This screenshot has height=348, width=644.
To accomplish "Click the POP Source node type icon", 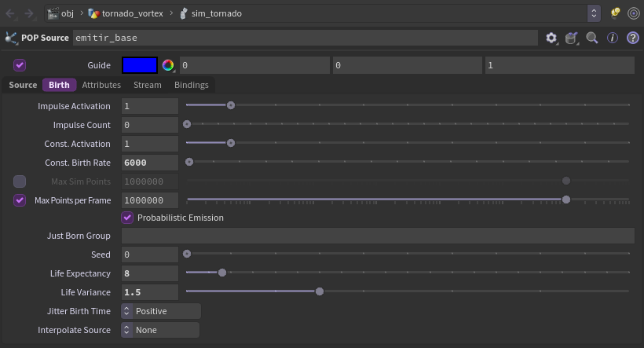I will tap(11, 38).
